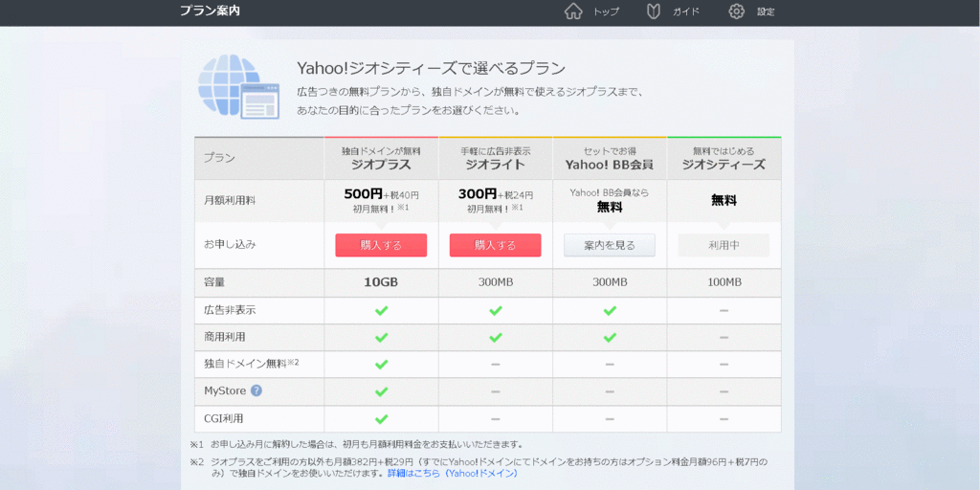Click the 10GB capacity value
The width and height of the screenshot is (980, 490).
(x=381, y=282)
